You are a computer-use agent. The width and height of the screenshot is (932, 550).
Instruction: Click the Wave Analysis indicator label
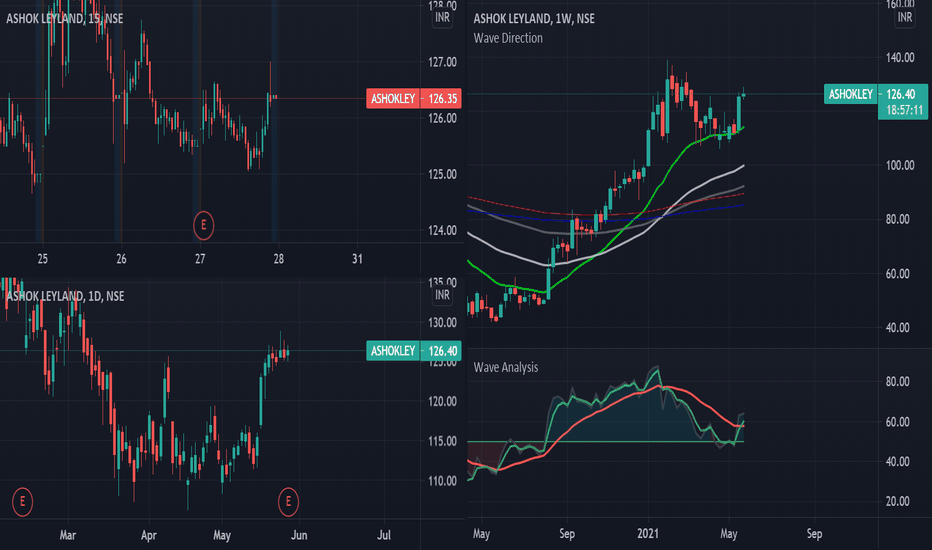[506, 367]
